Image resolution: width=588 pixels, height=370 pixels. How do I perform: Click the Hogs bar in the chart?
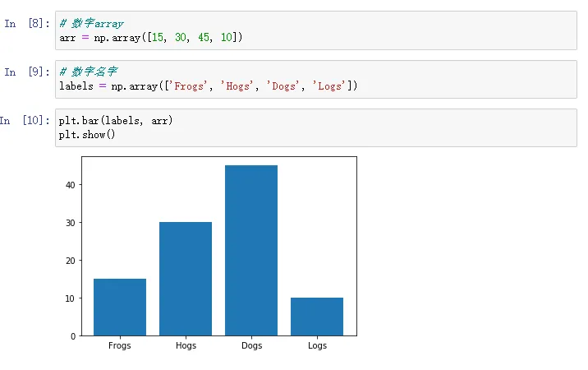186,279
